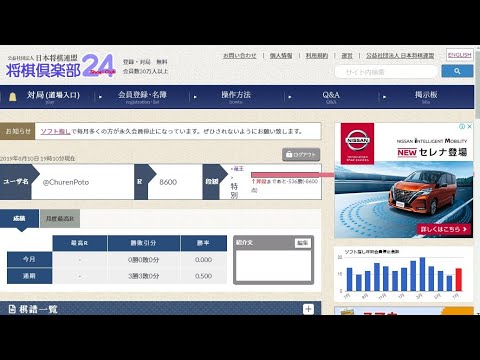The image size is (480, 360).
Task: Open the Q&A navigation item
Action: tap(331, 97)
